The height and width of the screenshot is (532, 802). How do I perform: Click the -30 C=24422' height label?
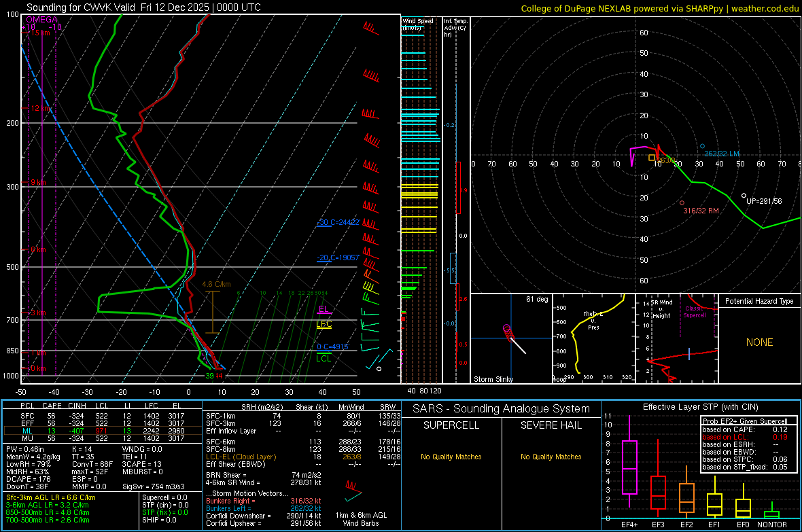(x=338, y=223)
